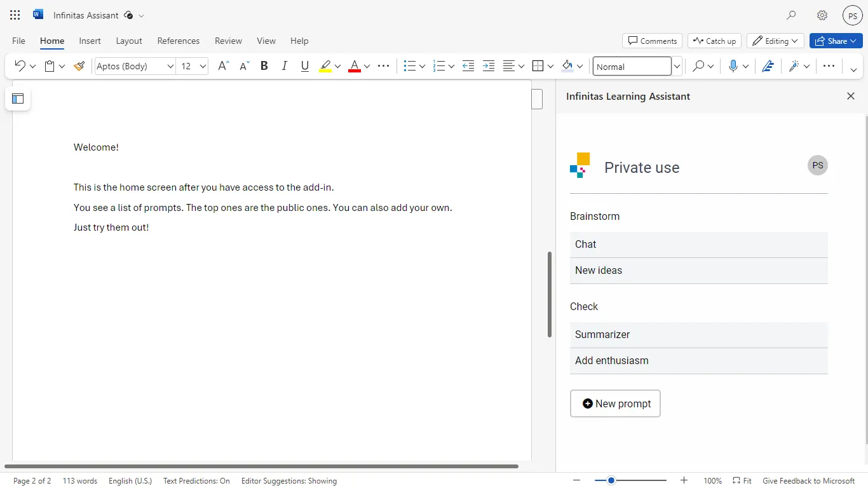Click the paragraph alignment icon

pos(509,66)
